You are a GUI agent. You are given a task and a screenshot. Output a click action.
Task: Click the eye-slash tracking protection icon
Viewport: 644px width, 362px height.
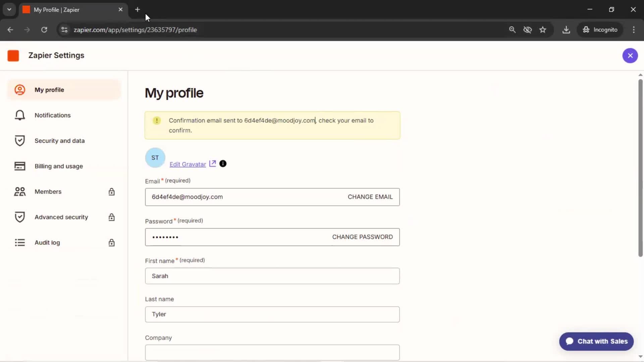[527, 30]
